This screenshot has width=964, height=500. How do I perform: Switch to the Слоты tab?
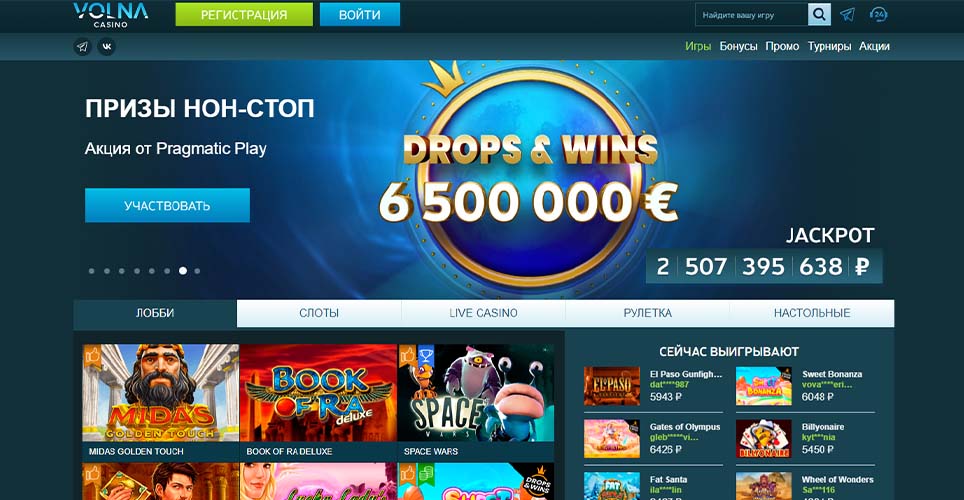point(318,313)
